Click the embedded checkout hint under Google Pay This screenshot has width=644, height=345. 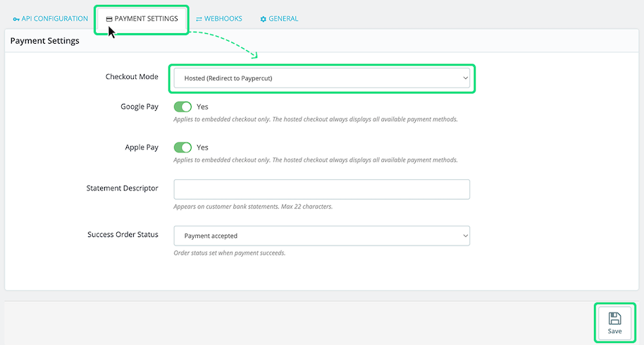coord(316,119)
